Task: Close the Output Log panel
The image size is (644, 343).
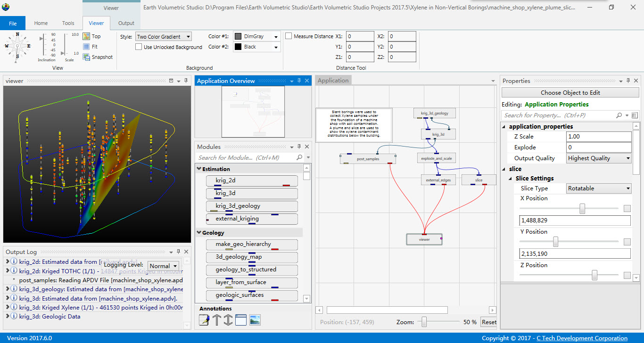Action: [186, 252]
